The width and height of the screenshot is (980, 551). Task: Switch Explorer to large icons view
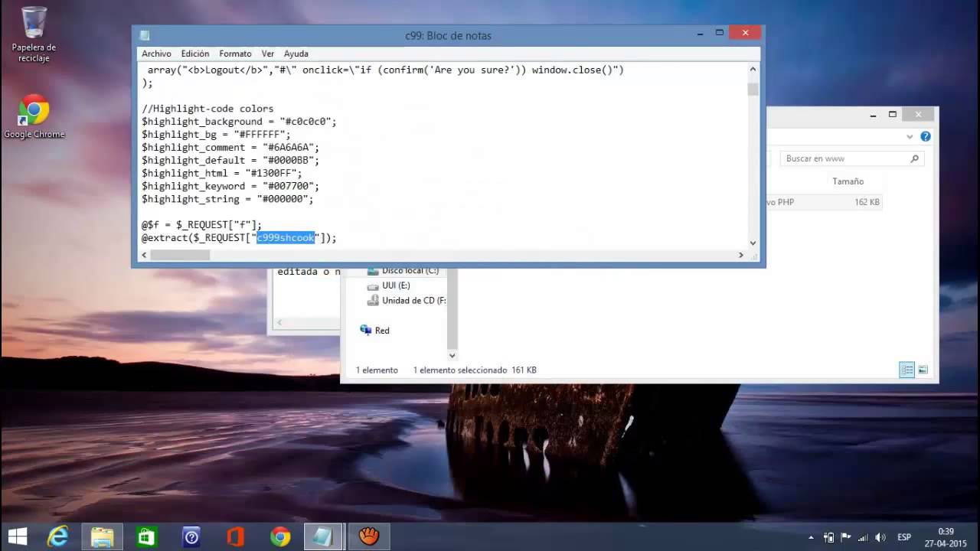coord(923,370)
